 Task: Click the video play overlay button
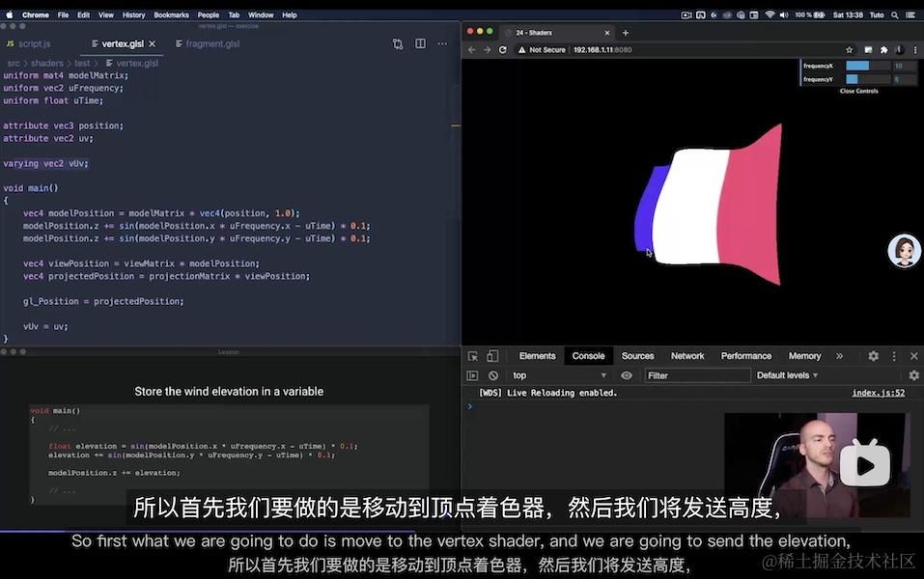[x=864, y=465]
